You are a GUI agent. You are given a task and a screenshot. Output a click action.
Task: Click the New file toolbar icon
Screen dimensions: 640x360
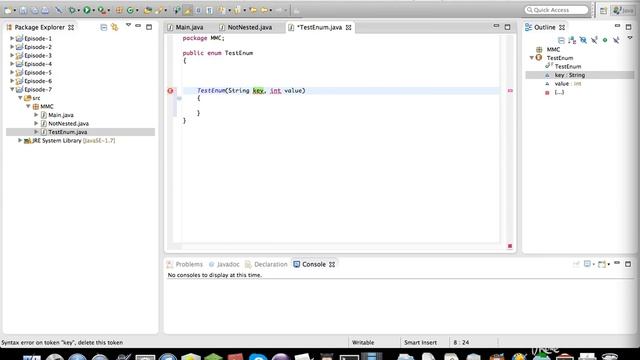coord(8,10)
